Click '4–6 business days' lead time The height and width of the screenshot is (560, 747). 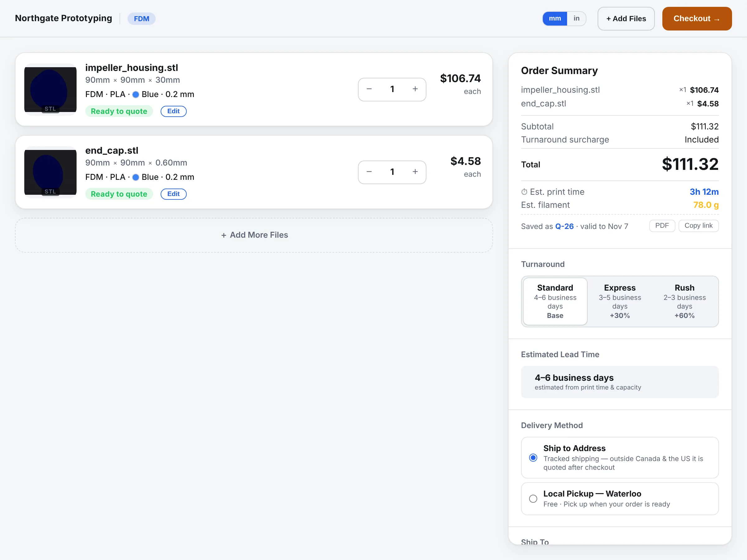point(574,377)
